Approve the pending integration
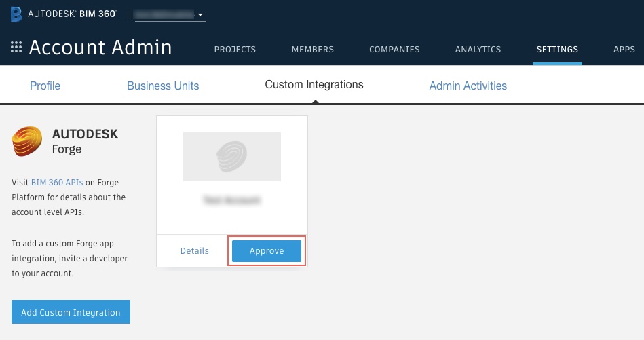 tap(267, 251)
